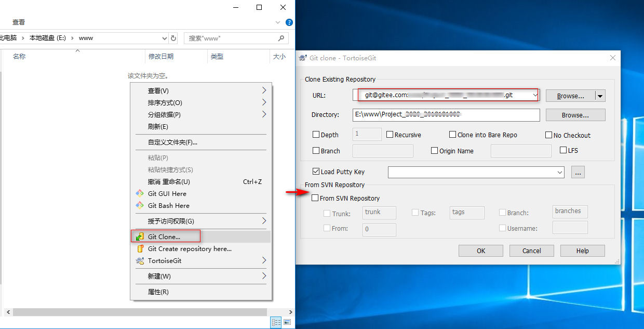This screenshot has height=329, width=644.
Task: Sort by the 修改日期 column header
Action: pos(161,56)
